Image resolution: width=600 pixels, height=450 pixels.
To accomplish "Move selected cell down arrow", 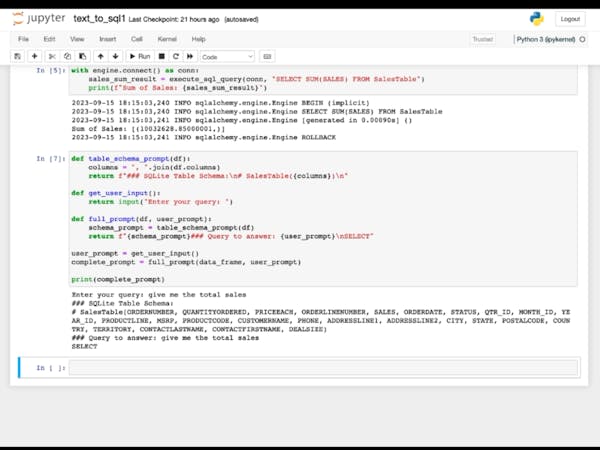I will pos(116,57).
